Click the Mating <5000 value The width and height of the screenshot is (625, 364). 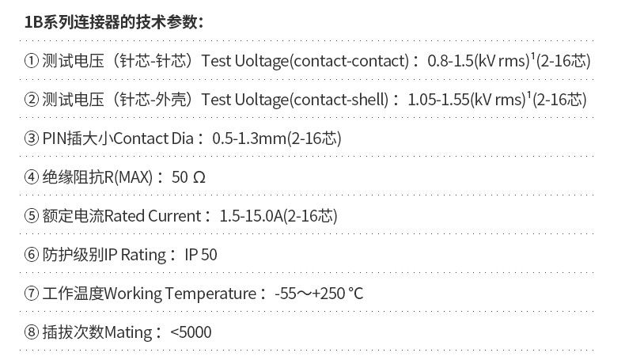tap(191, 332)
